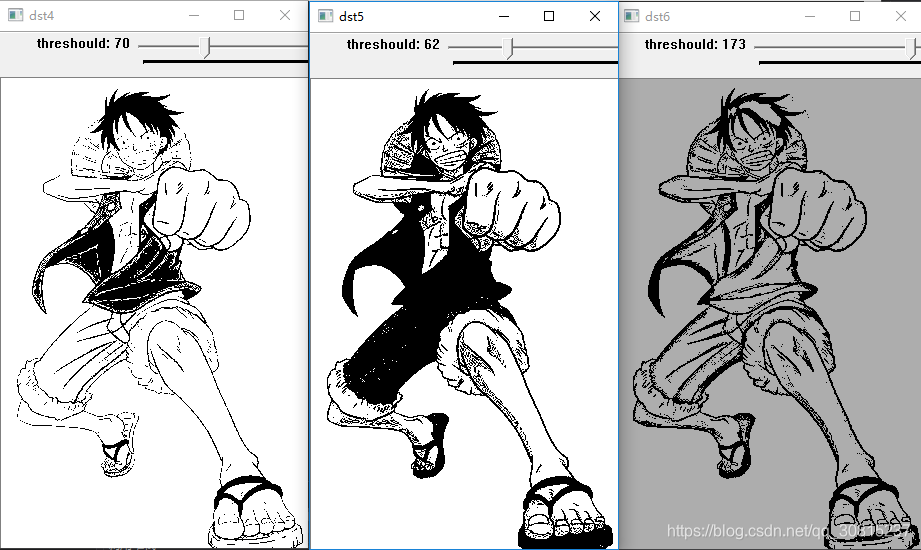
Task: Click the dst4 title bar text
Action: pyautogui.click(x=42, y=16)
